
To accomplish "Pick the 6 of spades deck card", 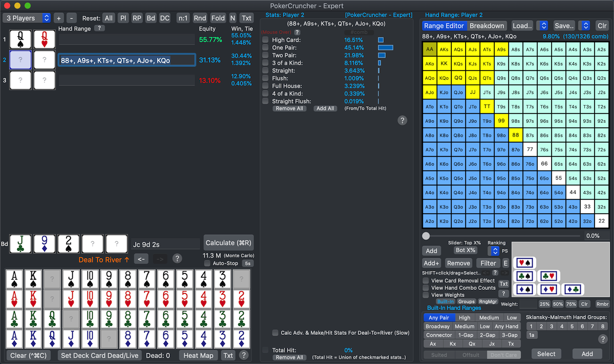I will click(x=166, y=279).
